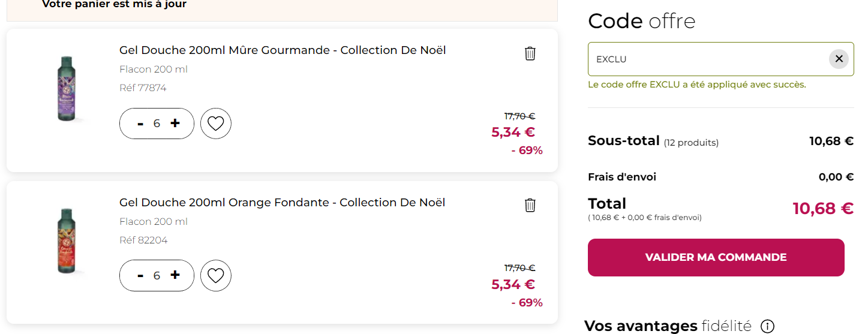
Task: Decrease Orange Fondante quantity with minus
Action: click(140, 275)
